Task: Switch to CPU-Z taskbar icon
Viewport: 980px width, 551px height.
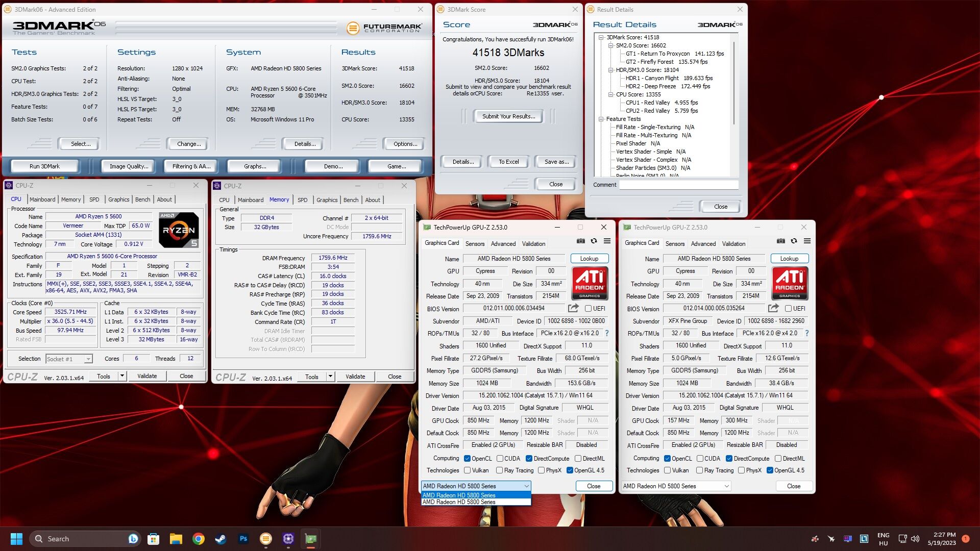Action: coord(288,539)
